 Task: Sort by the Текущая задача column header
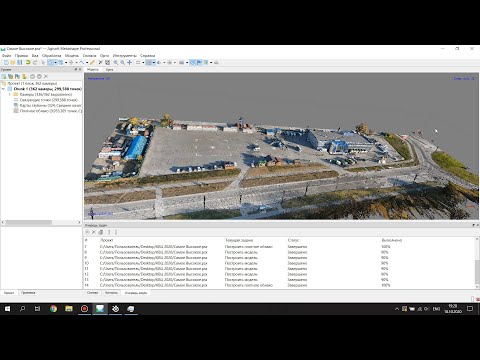[x=239, y=240]
